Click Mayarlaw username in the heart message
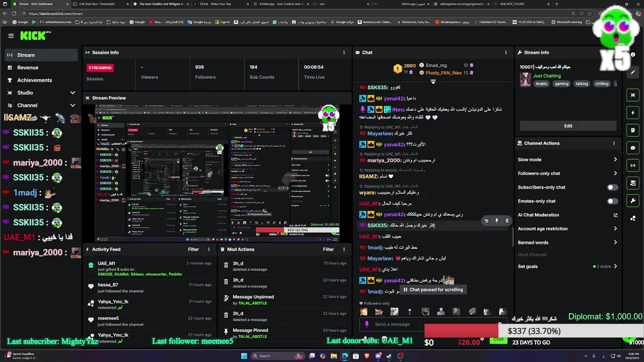644x362 pixels. pos(380,258)
